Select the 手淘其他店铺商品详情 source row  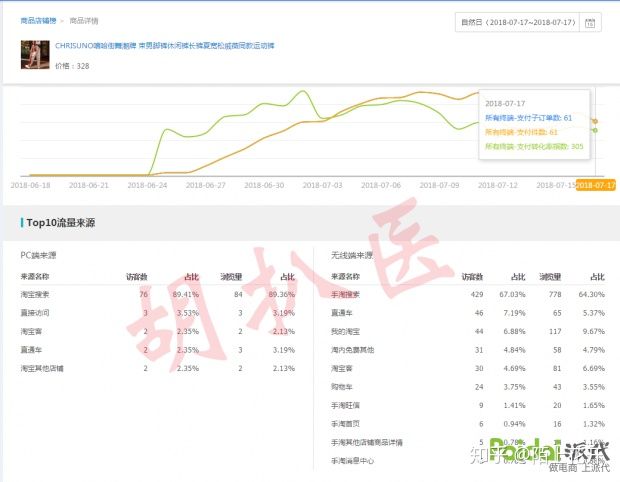[468, 442]
